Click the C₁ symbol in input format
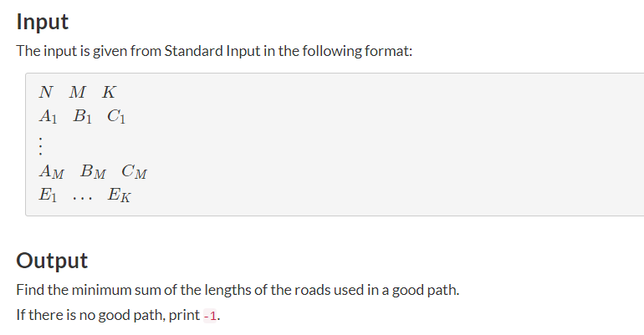Viewport: 644px width, 335px height. [x=116, y=116]
